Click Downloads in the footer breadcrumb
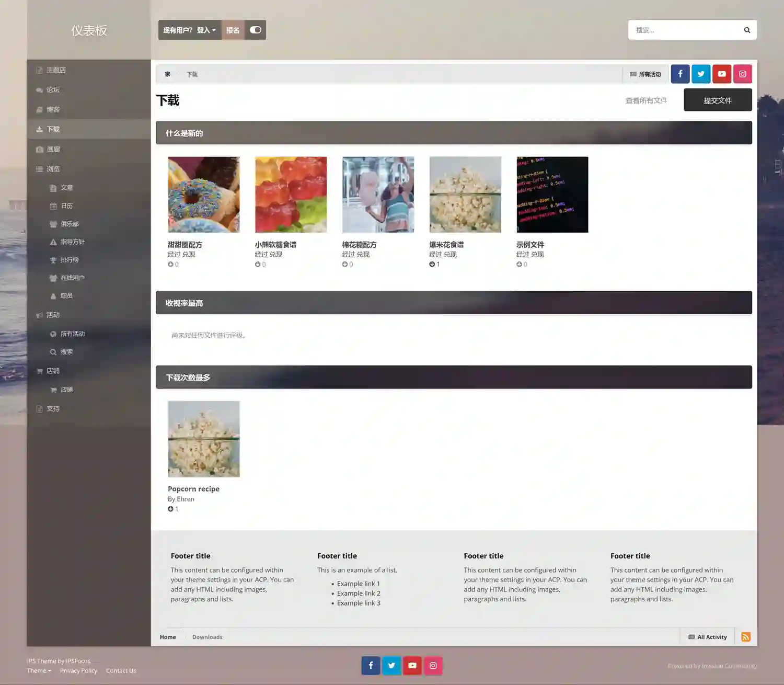 pyautogui.click(x=207, y=637)
